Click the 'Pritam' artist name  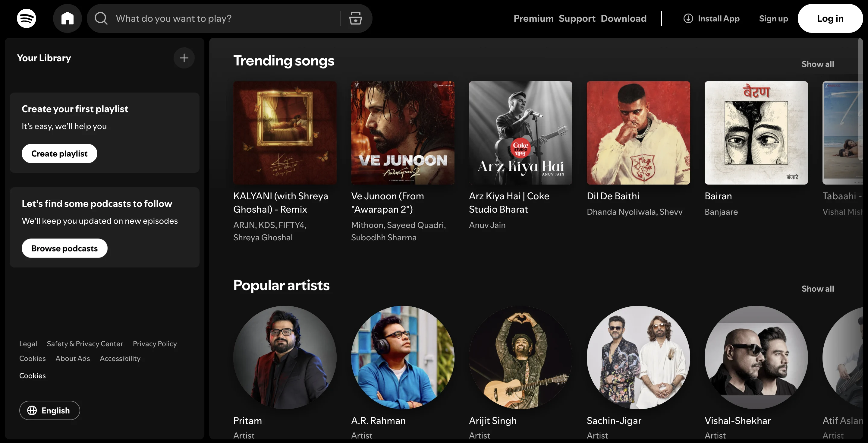point(247,421)
